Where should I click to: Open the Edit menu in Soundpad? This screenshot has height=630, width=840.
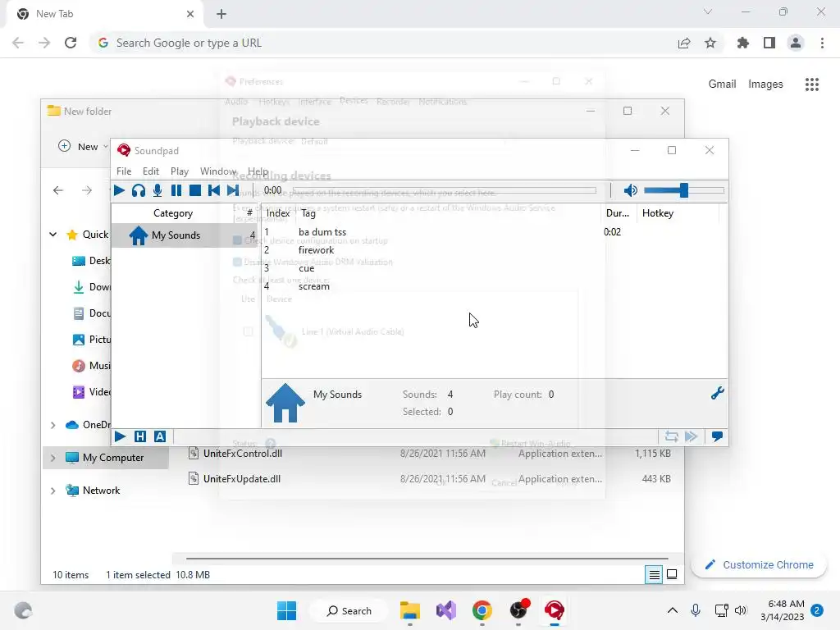pyautogui.click(x=151, y=171)
